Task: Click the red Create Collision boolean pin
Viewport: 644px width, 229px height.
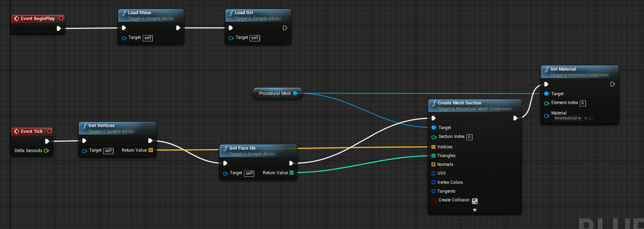Action: 434,201
